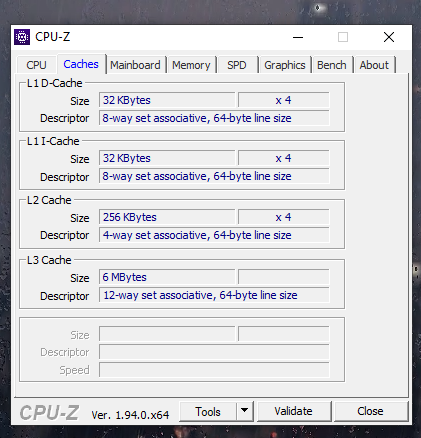
Task: Expand the Tools dropdown arrow
Action: point(245,411)
